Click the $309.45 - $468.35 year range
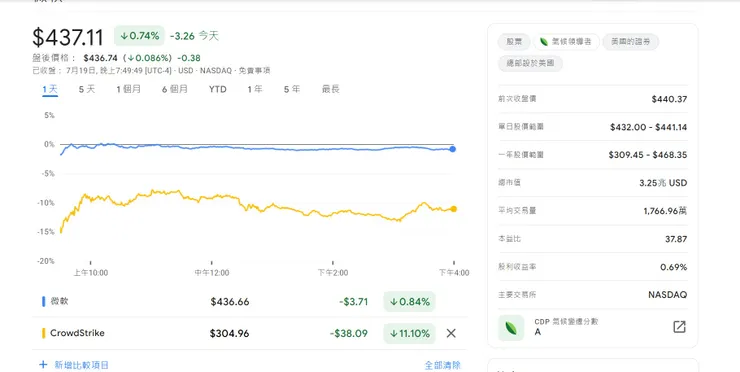This screenshot has width=740, height=372. [648, 155]
